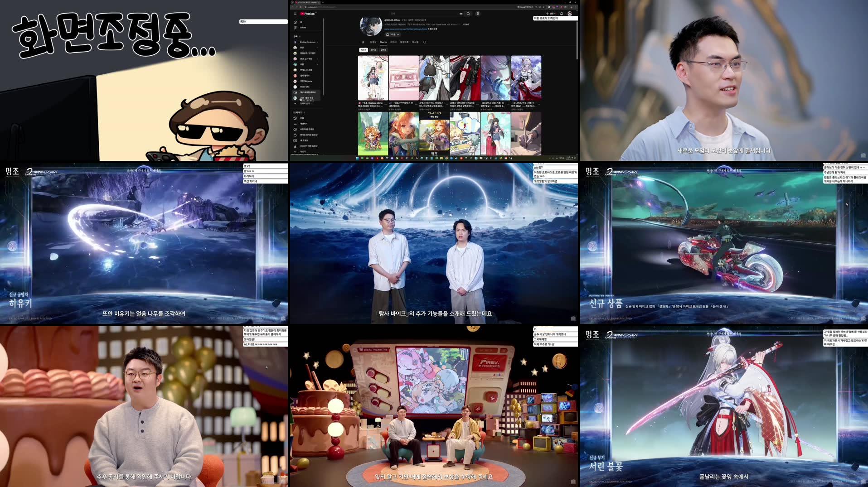
Task: Activate voice search microphone in YouTube
Action: (478, 14)
